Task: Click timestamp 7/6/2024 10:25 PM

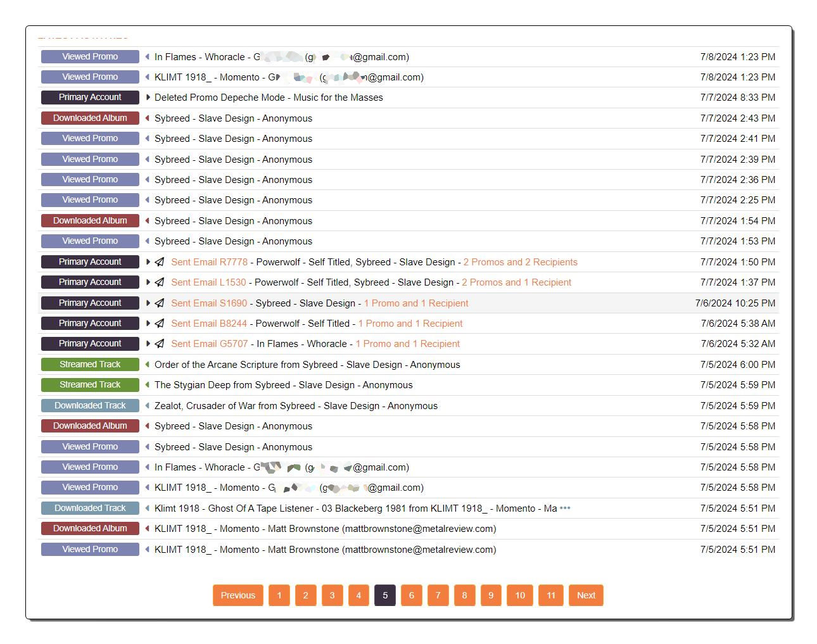Action: point(735,303)
